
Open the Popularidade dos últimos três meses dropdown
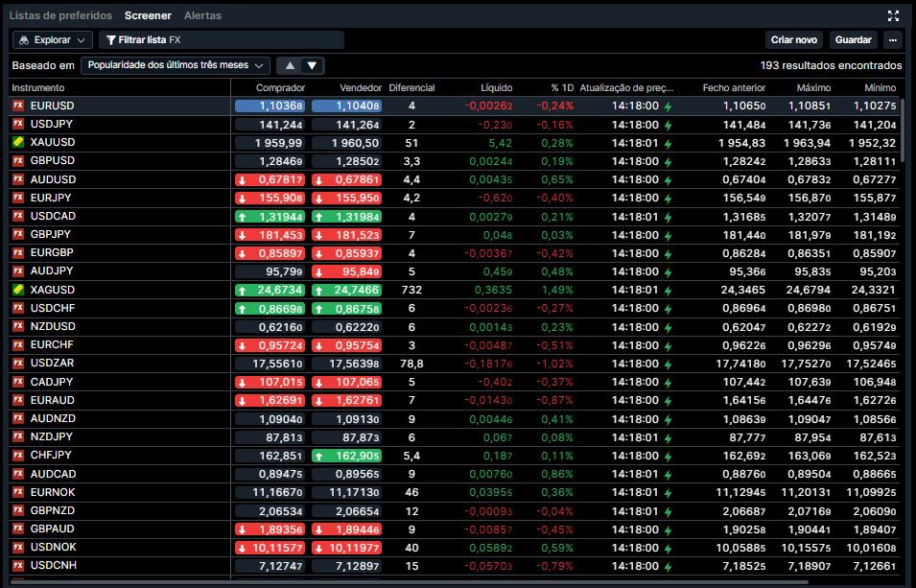176,65
